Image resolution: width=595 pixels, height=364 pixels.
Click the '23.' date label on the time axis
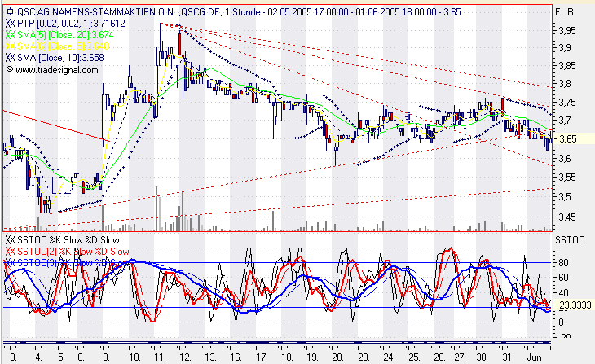(364, 357)
